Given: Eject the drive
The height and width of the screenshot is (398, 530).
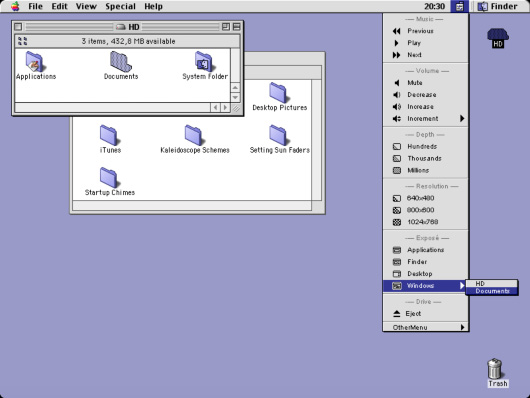Looking at the screenshot, I should 426,313.
